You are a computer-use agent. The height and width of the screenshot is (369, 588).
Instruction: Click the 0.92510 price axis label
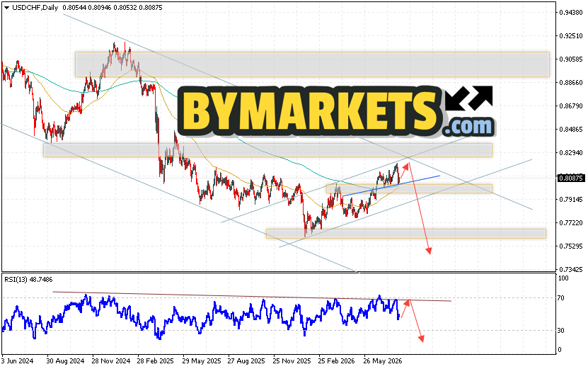(571, 36)
